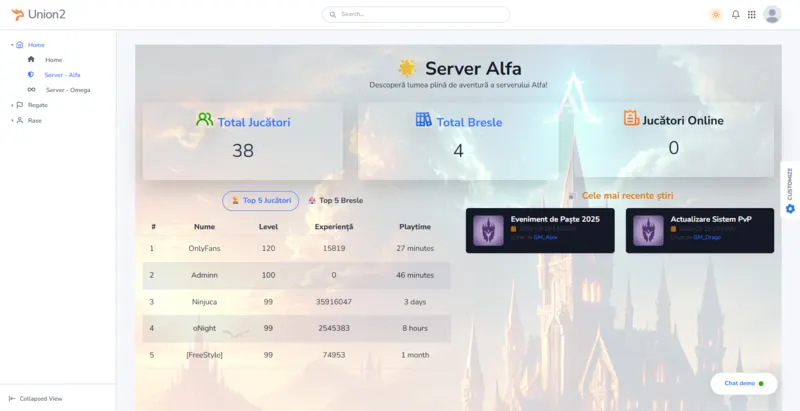The width and height of the screenshot is (800, 411).
Task: Click player name oNight
Action: tap(204, 328)
